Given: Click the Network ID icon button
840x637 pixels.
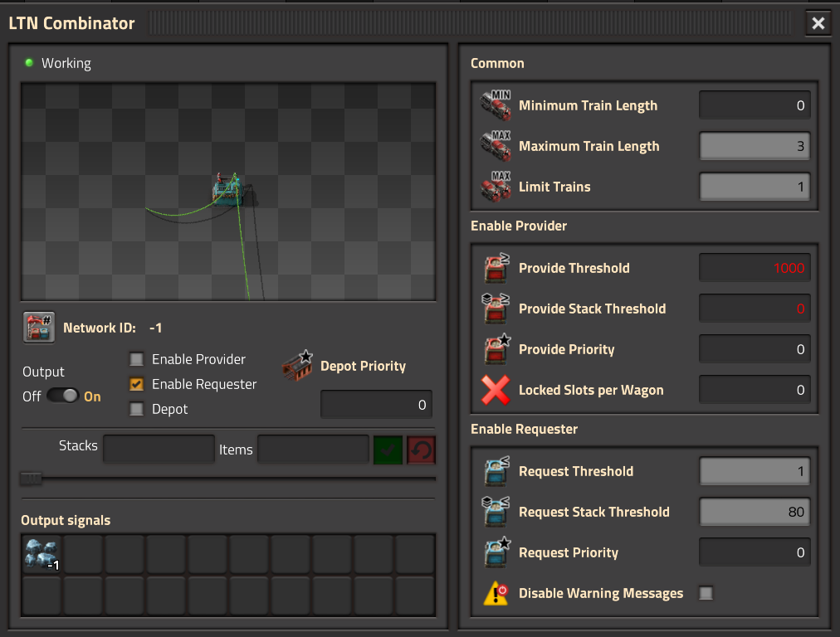Looking at the screenshot, I should (x=38, y=327).
